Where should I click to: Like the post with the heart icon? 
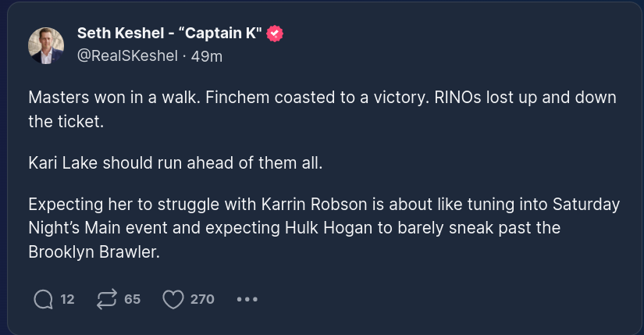coord(173,299)
